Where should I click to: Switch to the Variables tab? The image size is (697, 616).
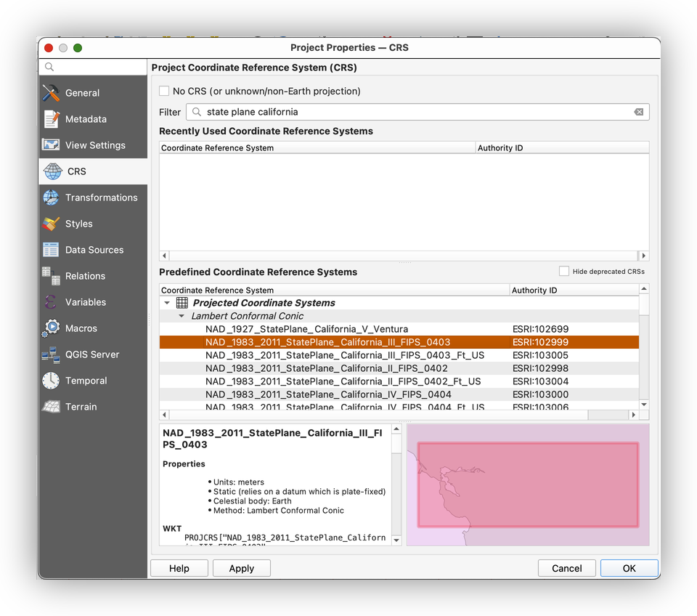(85, 302)
